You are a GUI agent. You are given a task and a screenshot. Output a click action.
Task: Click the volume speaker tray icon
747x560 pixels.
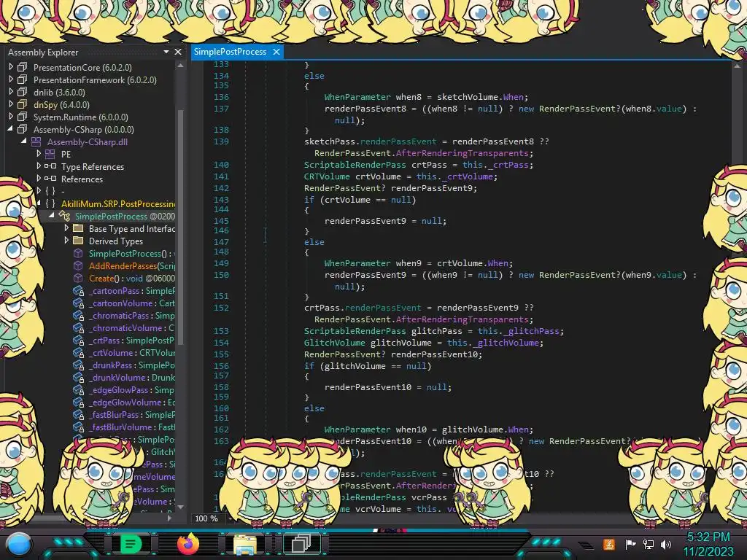click(666, 544)
